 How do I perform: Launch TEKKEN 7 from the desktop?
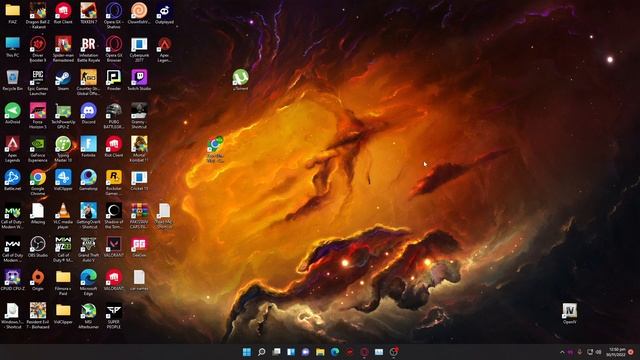coord(89,13)
